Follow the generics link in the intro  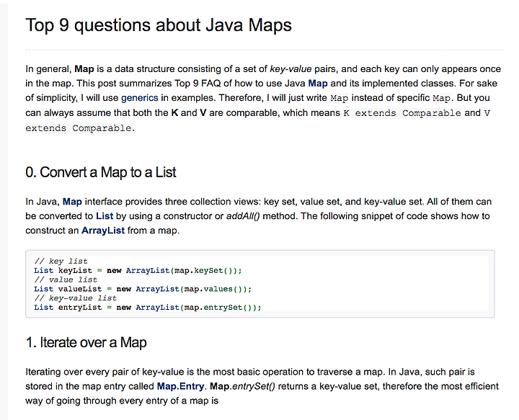click(x=139, y=98)
